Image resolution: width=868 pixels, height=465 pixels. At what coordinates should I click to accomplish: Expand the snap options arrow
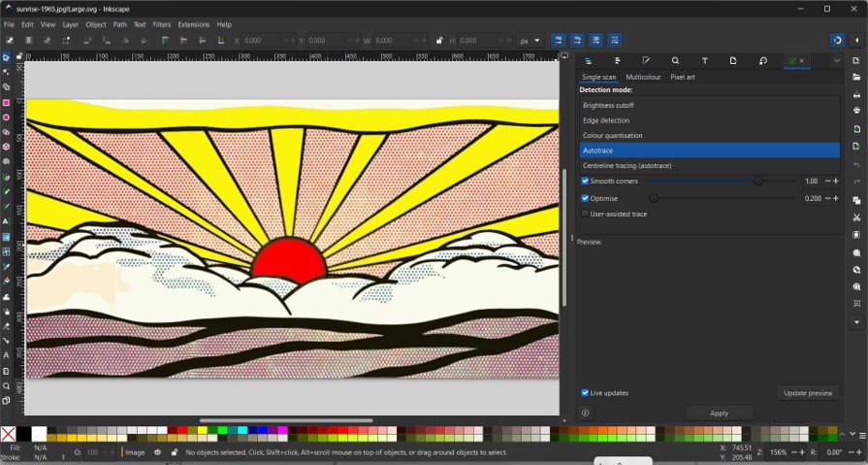[857, 40]
